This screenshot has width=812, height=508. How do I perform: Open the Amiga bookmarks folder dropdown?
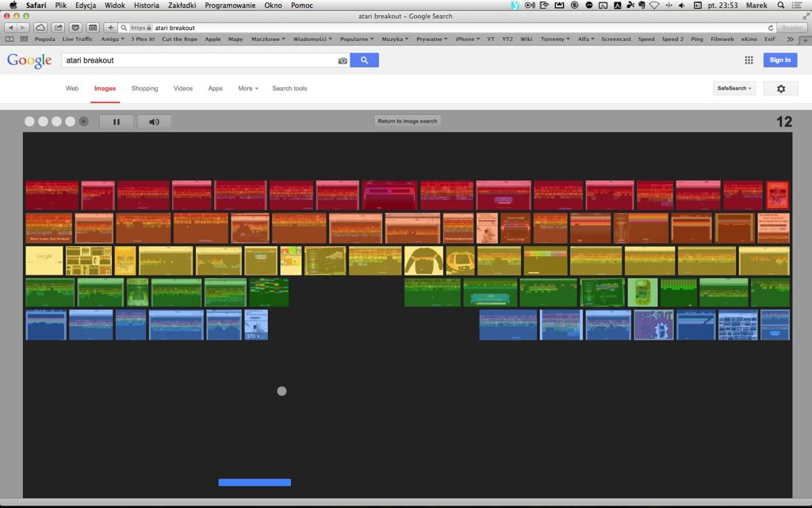(x=112, y=39)
